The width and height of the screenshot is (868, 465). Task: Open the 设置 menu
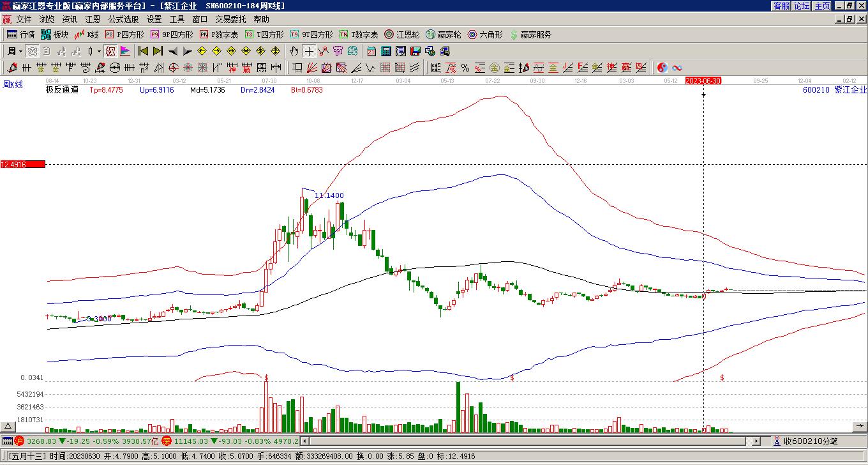154,19
